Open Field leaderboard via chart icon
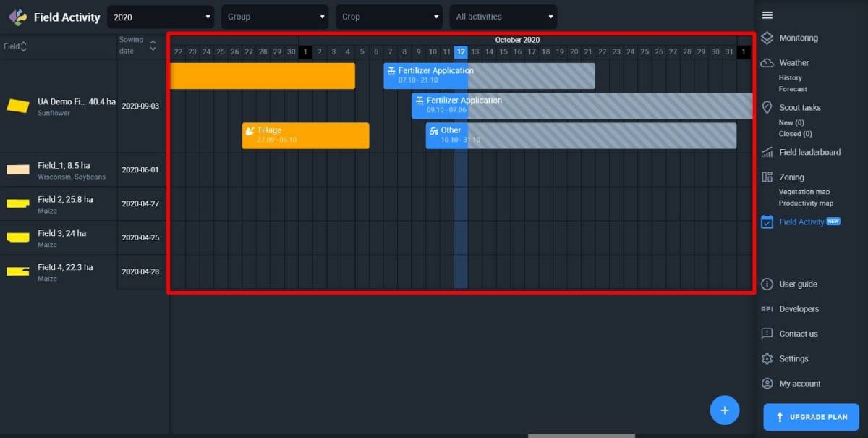 click(767, 152)
